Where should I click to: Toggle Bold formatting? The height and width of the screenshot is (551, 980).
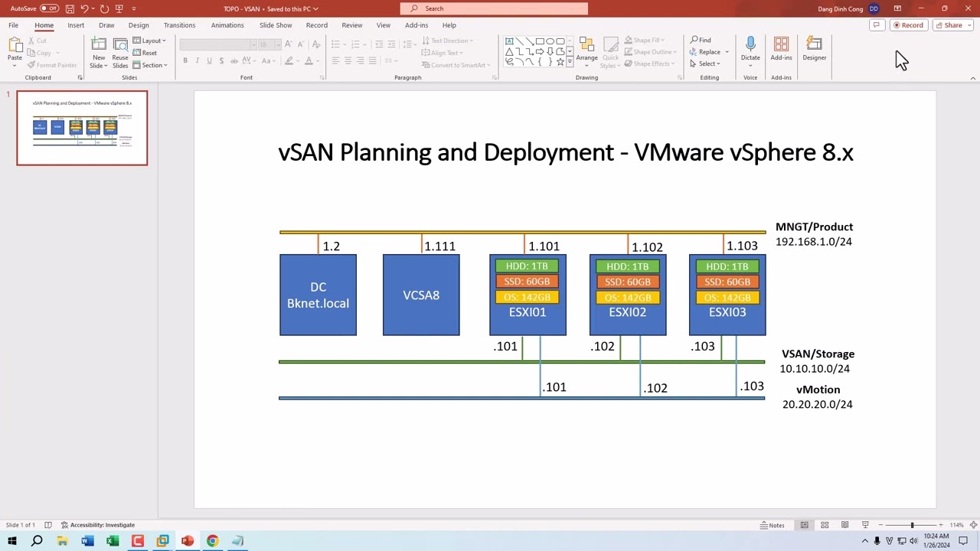coord(185,61)
